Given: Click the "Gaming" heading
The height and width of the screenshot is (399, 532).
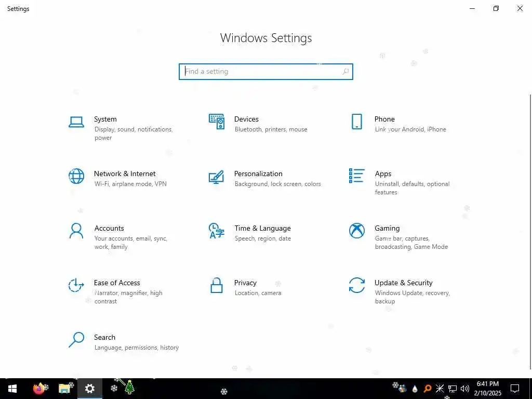Looking at the screenshot, I should click(387, 229).
